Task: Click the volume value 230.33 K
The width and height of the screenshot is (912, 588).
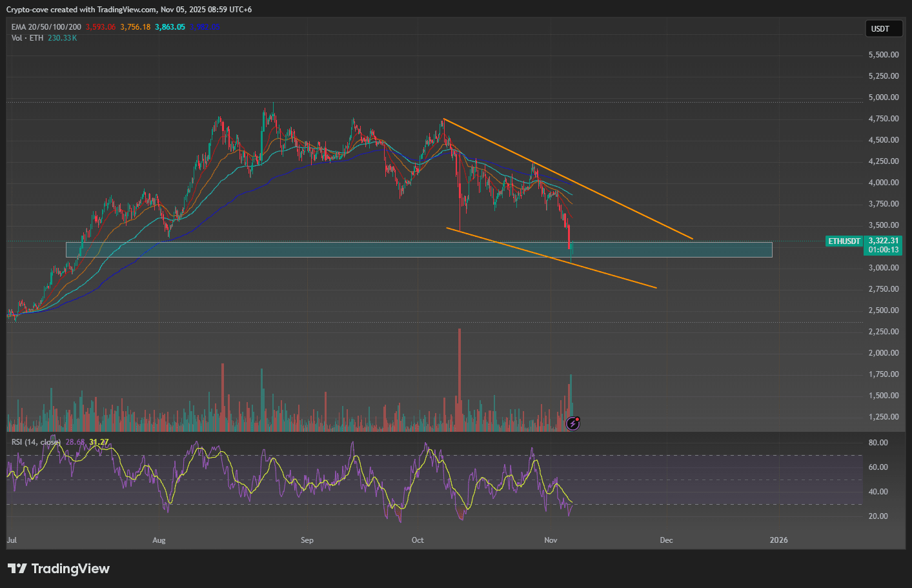Action: [x=63, y=38]
